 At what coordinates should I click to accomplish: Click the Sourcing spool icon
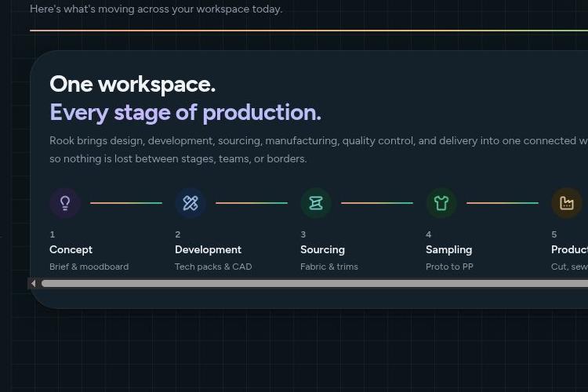click(316, 203)
